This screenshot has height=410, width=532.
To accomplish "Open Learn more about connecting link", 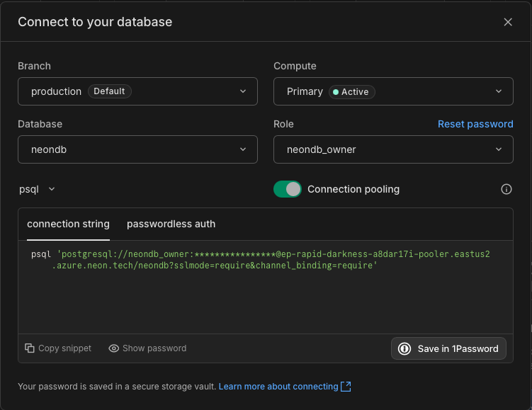I will pyautogui.click(x=278, y=386).
